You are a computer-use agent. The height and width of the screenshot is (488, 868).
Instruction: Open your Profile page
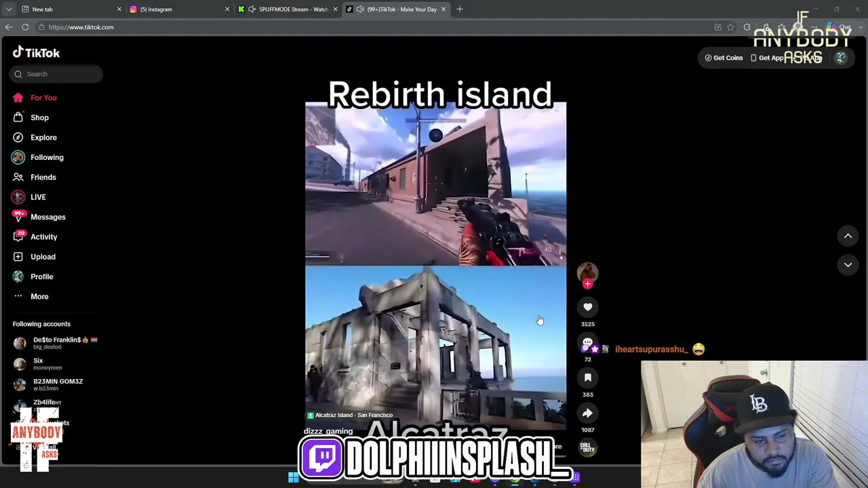coord(41,277)
